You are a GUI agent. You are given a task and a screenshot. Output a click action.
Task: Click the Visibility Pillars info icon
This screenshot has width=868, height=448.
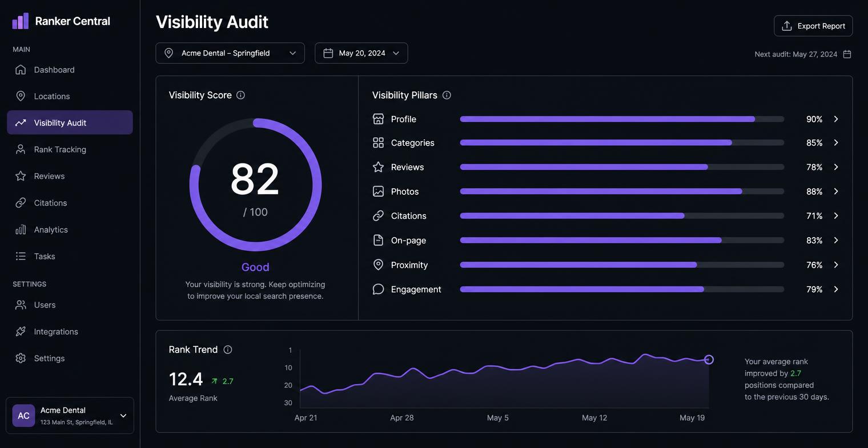tap(447, 95)
